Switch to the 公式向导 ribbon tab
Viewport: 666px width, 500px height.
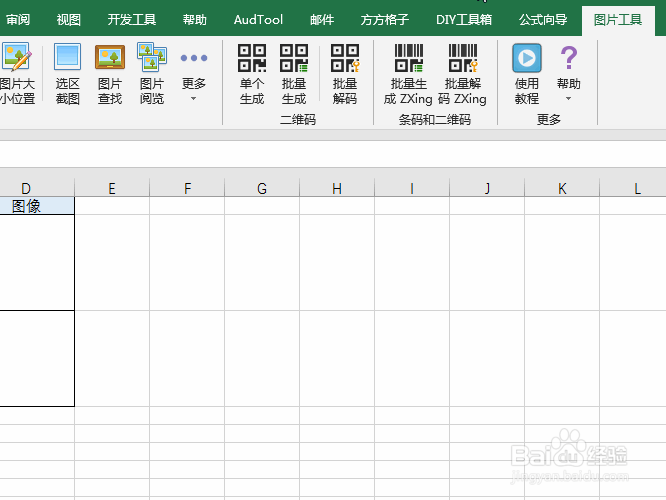coord(543,20)
